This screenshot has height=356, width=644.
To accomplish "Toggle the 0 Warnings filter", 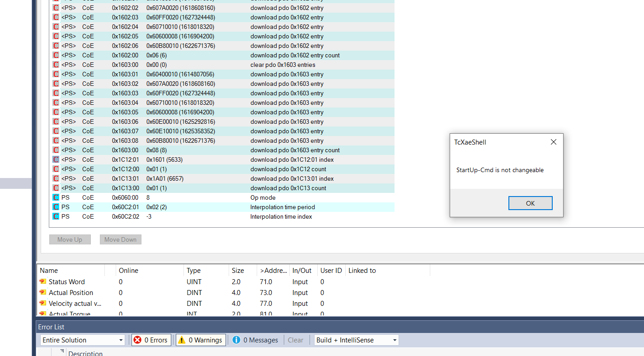I will [201, 340].
